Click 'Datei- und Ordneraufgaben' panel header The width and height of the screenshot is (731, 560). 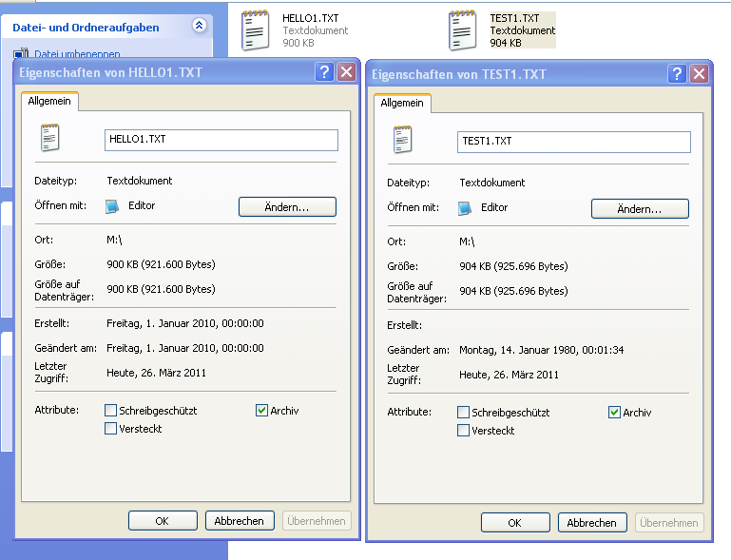click(106, 27)
